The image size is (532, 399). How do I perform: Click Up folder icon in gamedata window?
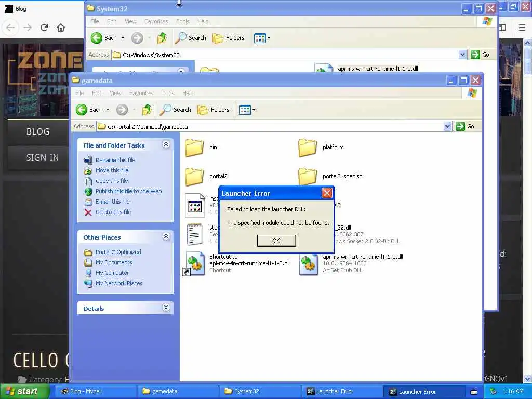coord(147,110)
